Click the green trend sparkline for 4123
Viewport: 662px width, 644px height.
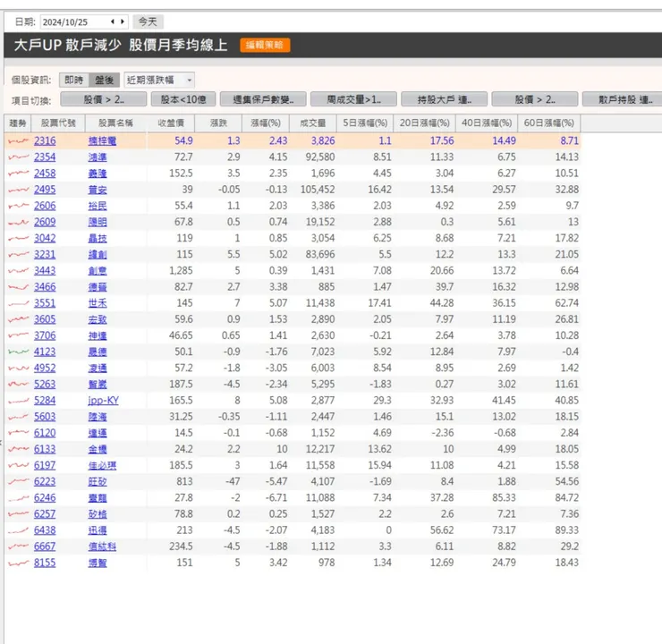(19, 352)
